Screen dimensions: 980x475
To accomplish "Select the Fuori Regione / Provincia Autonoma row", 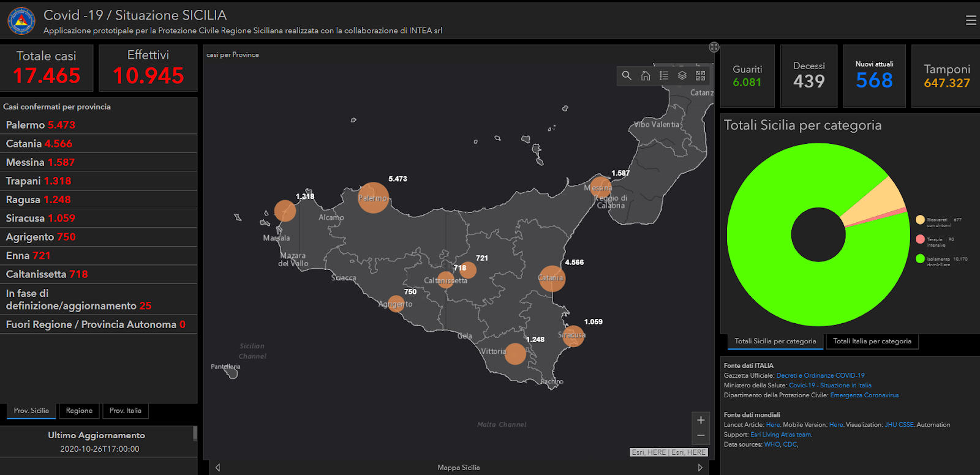I will tap(99, 324).
